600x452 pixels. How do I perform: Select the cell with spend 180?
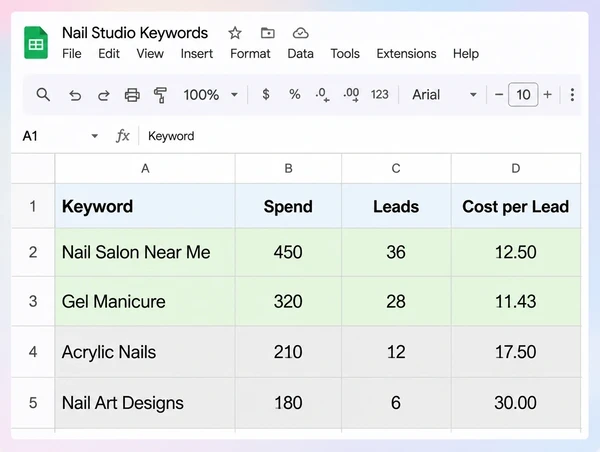tap(289, 403)
